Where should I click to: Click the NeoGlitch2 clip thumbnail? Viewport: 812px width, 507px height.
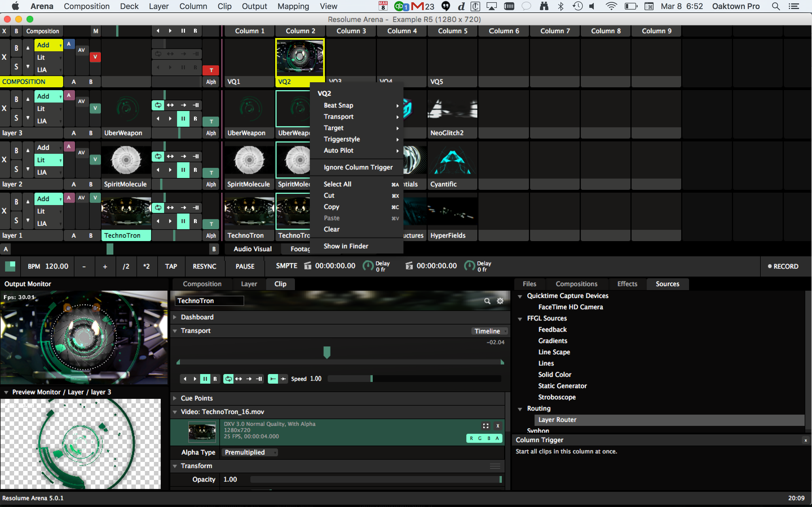pos(452,109)
